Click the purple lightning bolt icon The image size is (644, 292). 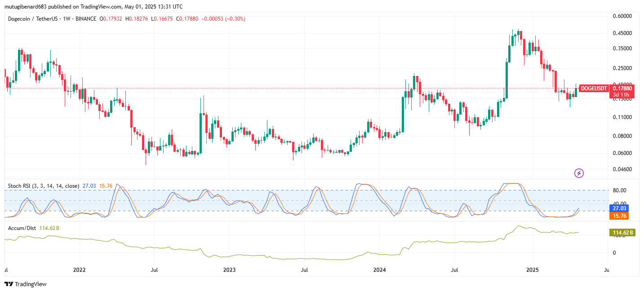click(x=579, y=173)
